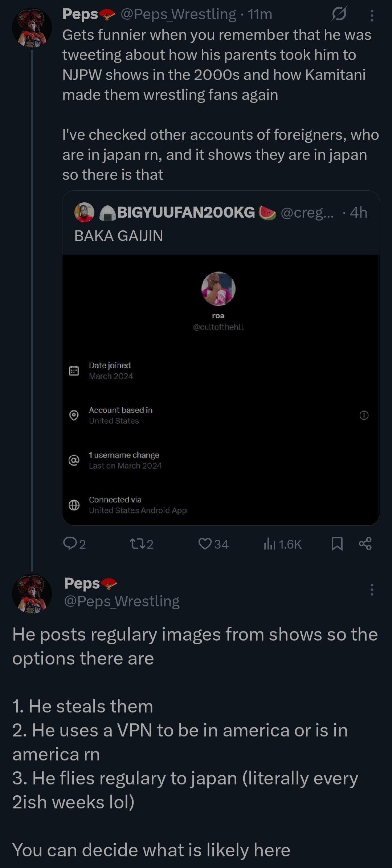The width and height of the screenshot is (392, 868).
Task: Open the BIGYUUFAN200KG quoted tweet header
Action: coord(186,212)
